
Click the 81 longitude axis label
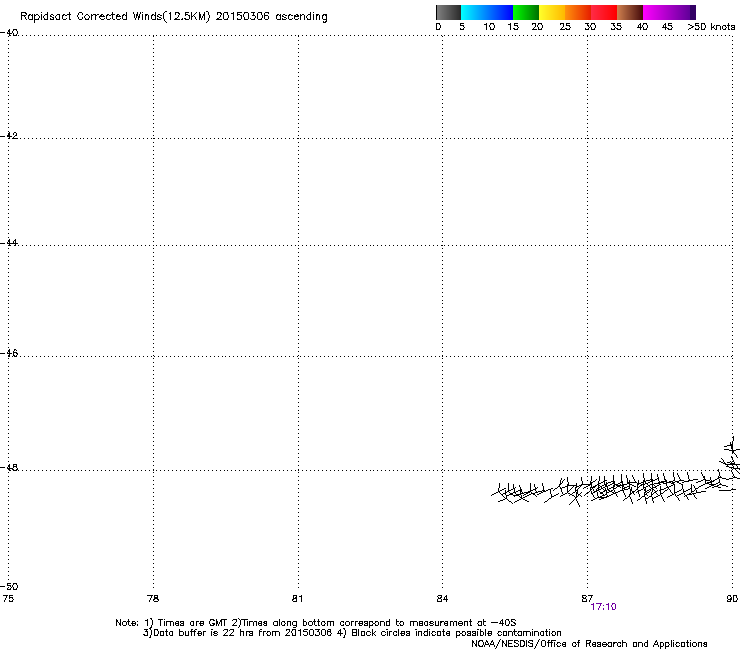(x=297, y=599)
